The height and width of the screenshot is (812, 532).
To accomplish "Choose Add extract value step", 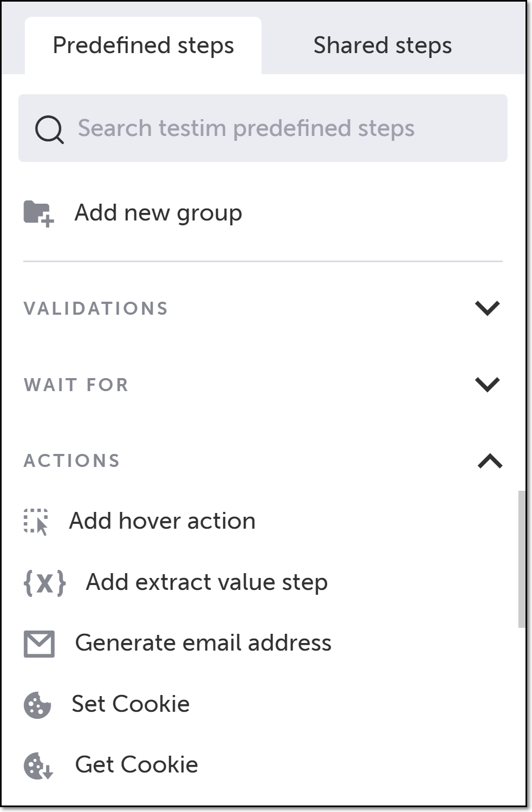I will tap(207, 582).
